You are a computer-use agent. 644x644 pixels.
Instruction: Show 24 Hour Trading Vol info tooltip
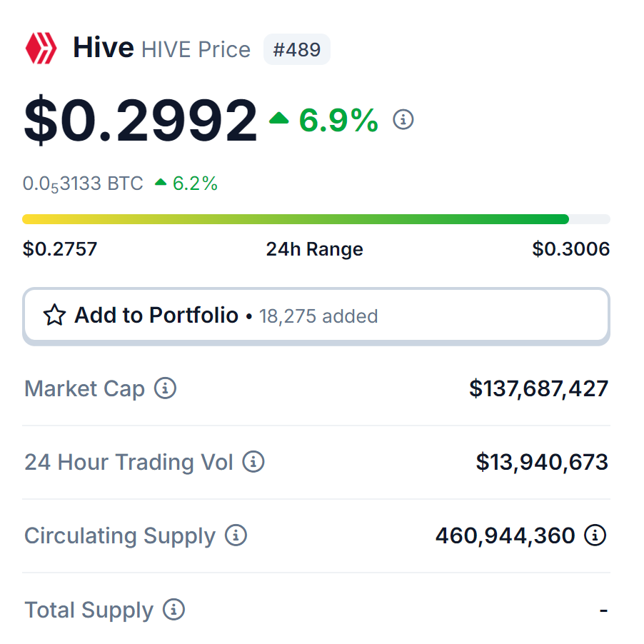point(253,462)
